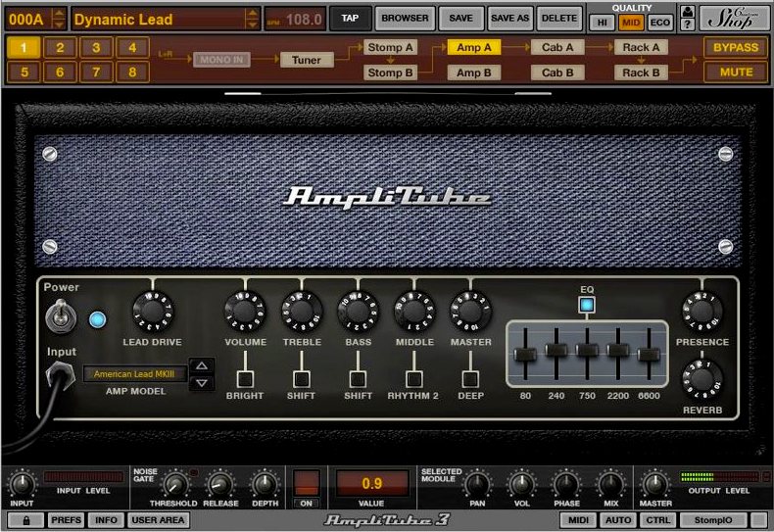Image resolution: width=774 pixels, height=532 pixels.
Task: Click the 750 Hz EQ slider
Action: point(587,350)
